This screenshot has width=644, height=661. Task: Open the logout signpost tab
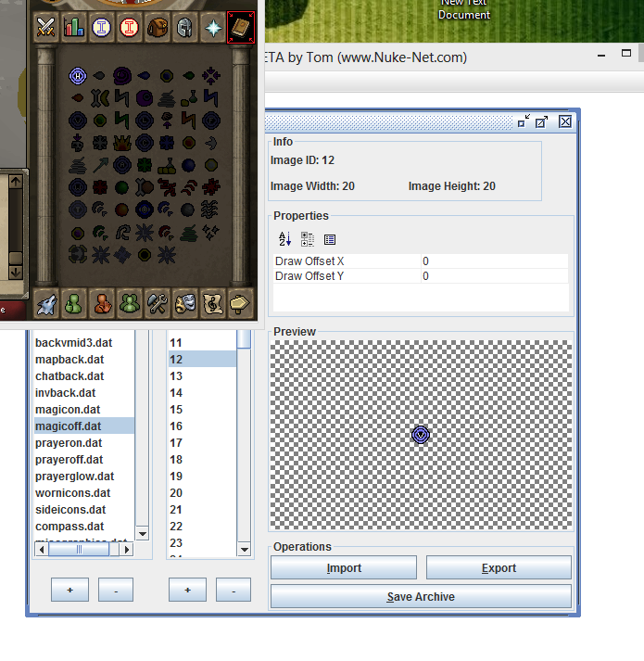[240, 303]
